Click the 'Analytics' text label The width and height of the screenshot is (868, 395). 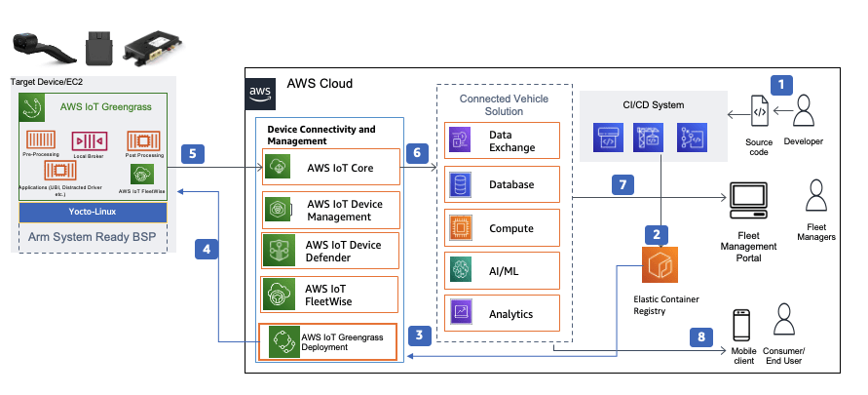pyautogui.click(x=510, y=314)
